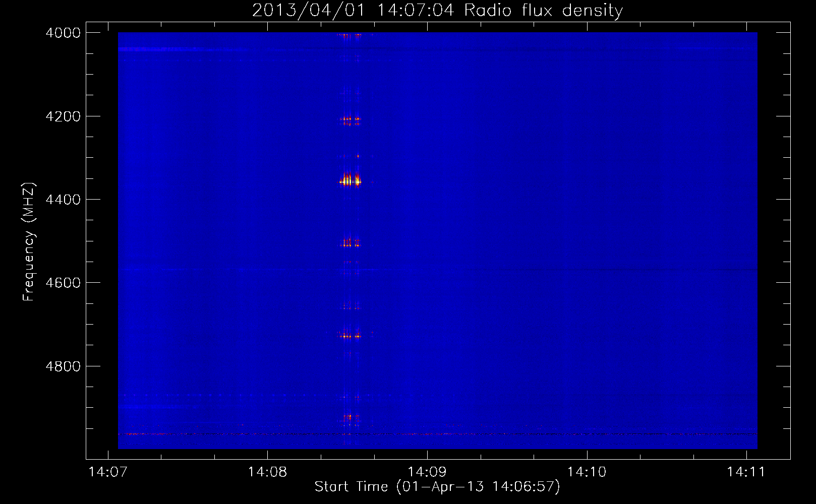The height and width of the screenshot is (504, 816).
Task: Click the 14:10 time tick label
Action: pos(587,472)
